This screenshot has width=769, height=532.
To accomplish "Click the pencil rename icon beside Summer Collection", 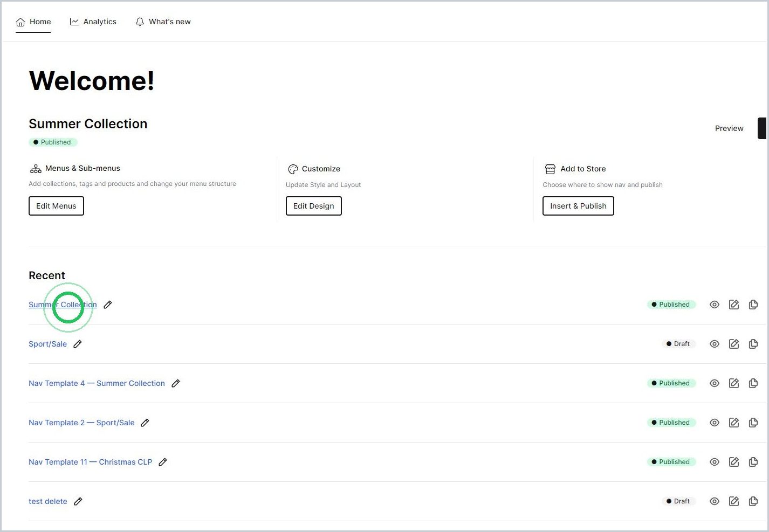I will pyautogui.click(x=108, y=305).
